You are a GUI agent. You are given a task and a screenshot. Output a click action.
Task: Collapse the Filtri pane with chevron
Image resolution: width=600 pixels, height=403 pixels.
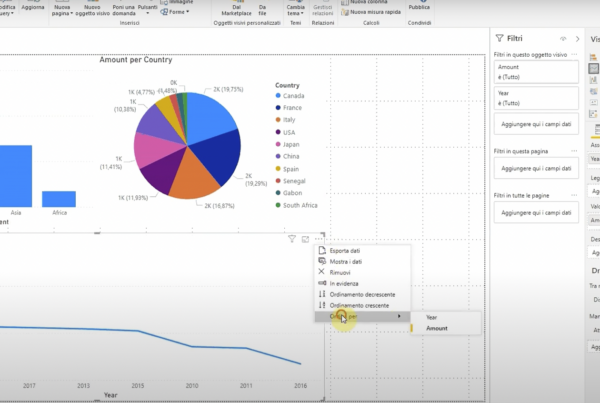point(577,39)
